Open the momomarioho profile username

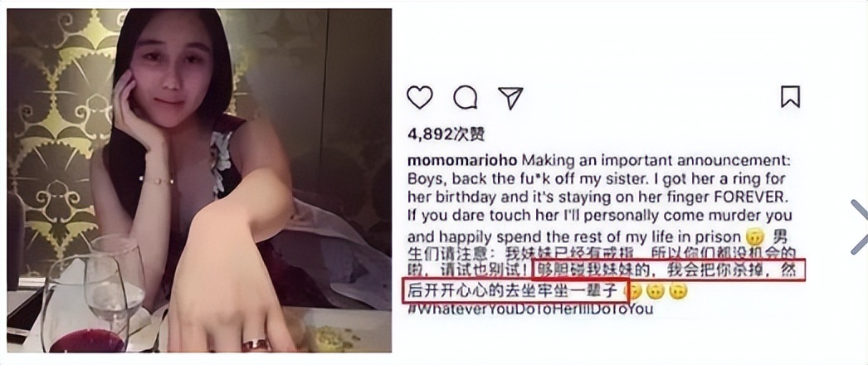[462, 160]
